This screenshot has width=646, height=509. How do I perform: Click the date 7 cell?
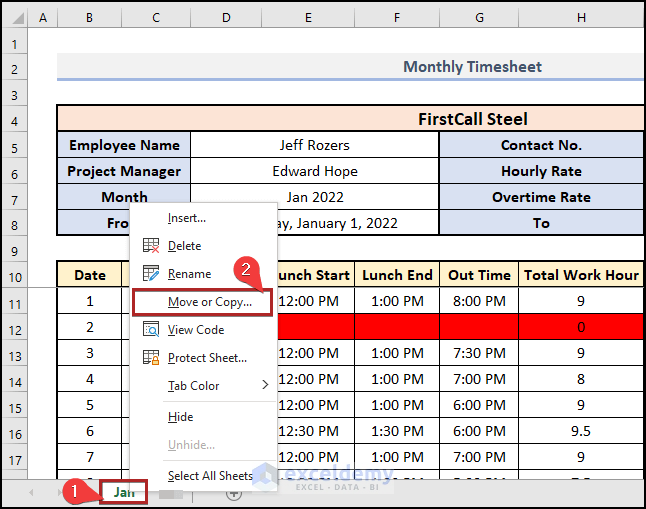[x=90, y=457]
